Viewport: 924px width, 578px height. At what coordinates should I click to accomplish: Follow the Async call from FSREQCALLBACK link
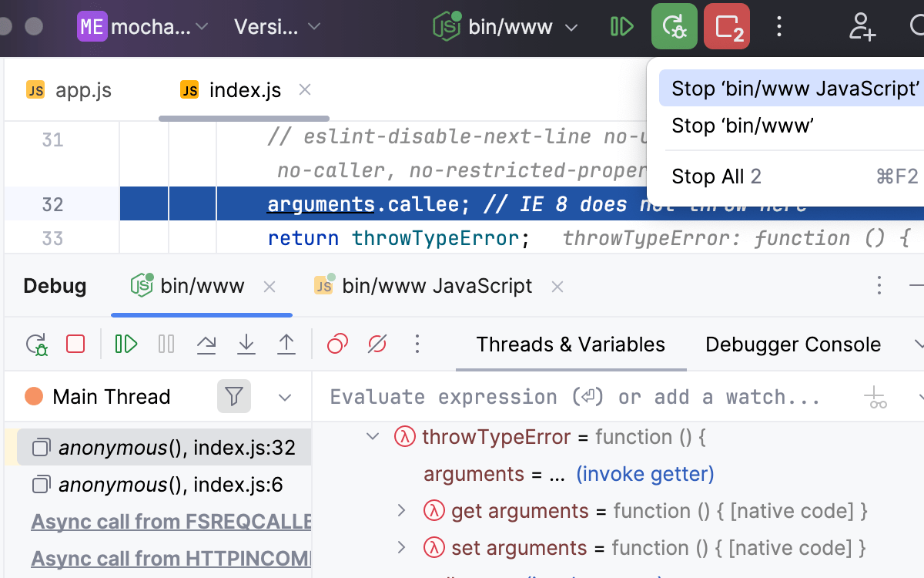tap(169, 522)
